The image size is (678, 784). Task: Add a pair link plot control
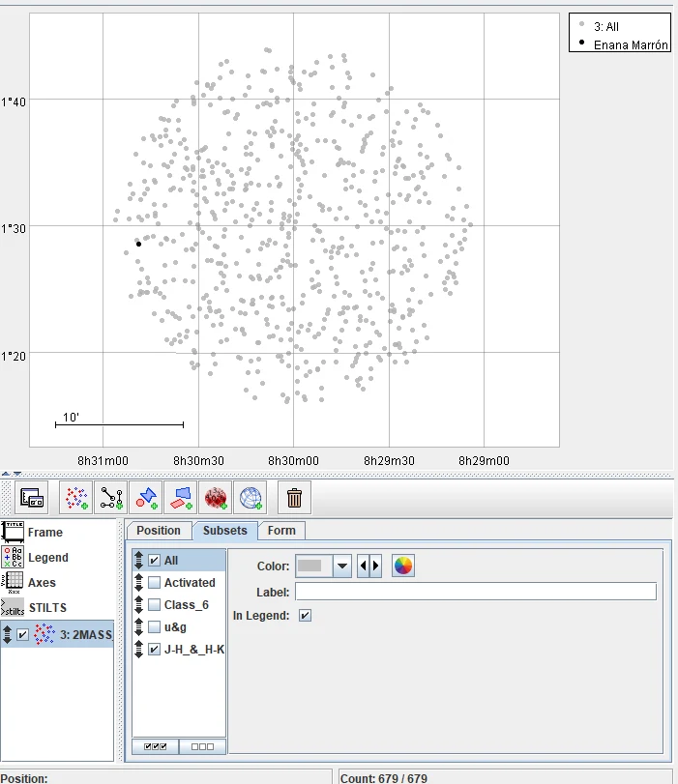[111, 498]
